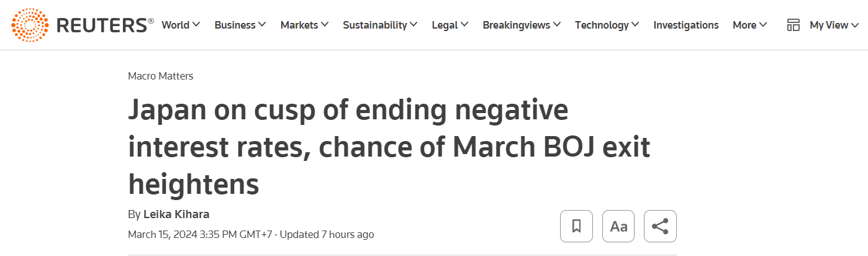This screenshot has width=868, height=256.
Task: Open the Breakingviews navigation menu
Action: 522,25
